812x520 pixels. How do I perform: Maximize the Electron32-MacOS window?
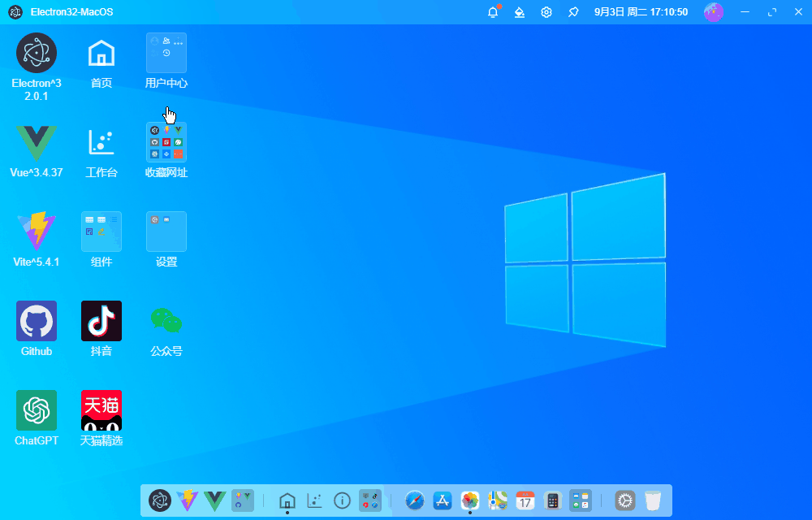coord(771,12)
